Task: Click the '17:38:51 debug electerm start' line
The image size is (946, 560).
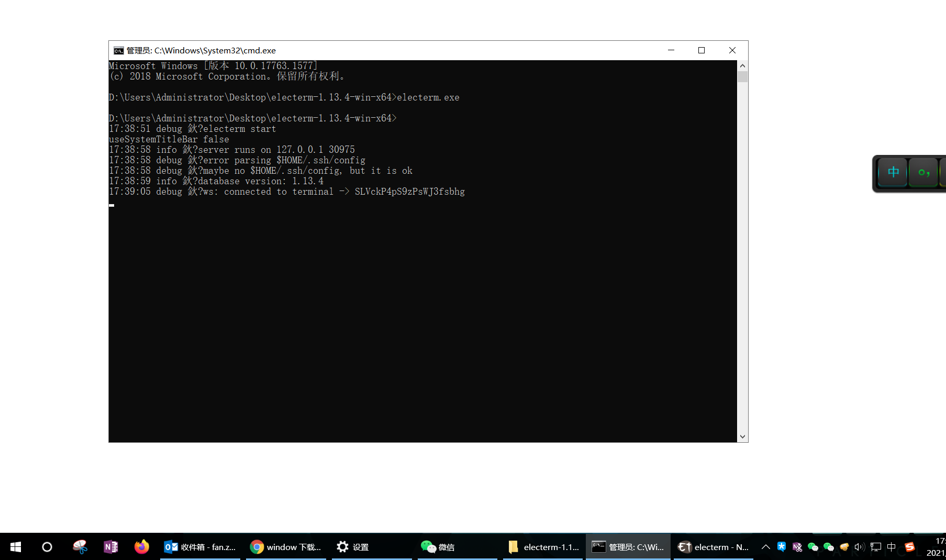Action: point(193,129)
